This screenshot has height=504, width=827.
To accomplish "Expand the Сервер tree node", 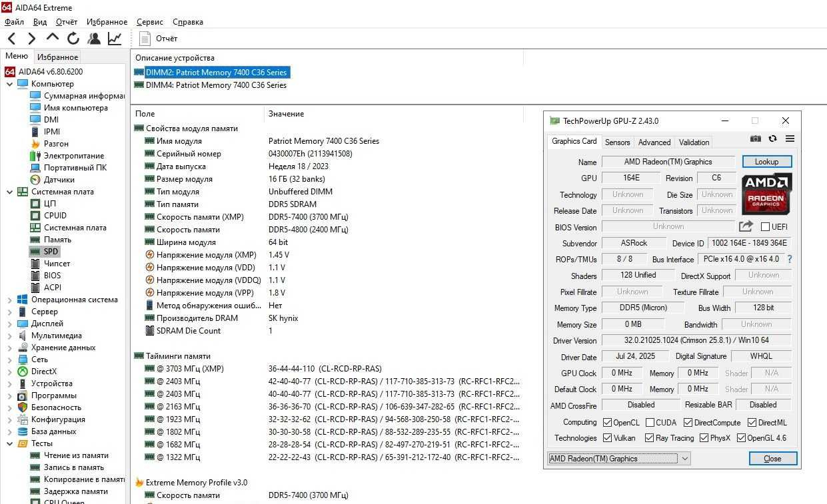I will pyautogui.click(x=9, y=312).
